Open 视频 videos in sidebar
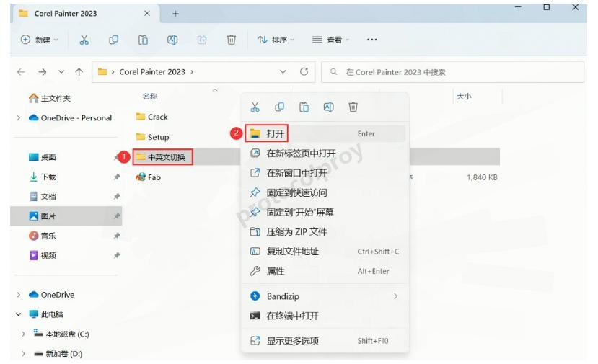This screenshot has width=598, height=364. pyautogui.click(x=43, y=255)
